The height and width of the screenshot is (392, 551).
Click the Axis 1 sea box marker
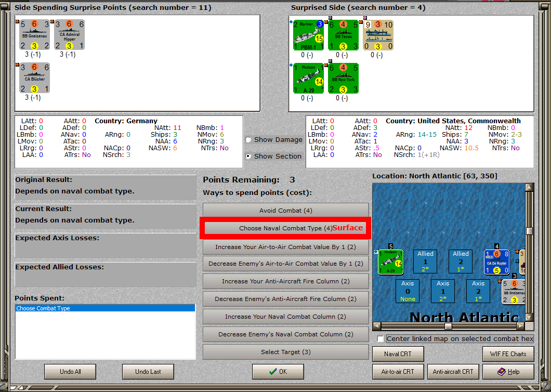pyautogui.click(x=443, y=291)
